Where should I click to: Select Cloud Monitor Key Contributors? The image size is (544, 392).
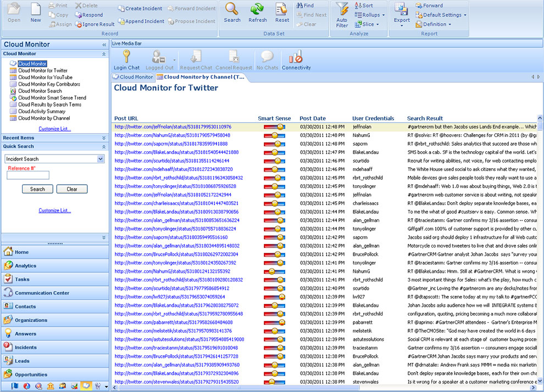49,84
